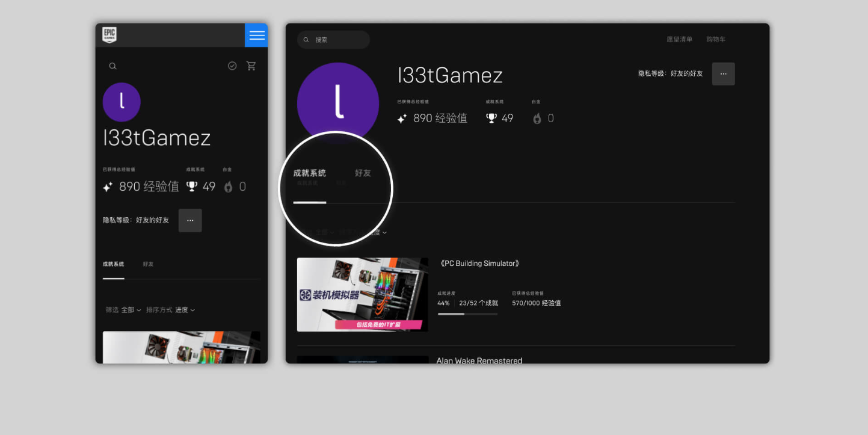The height and width of the screenshot is (435, 868).
Task: Click the 570/1000 经验值 text
Action: coord(537,303)
